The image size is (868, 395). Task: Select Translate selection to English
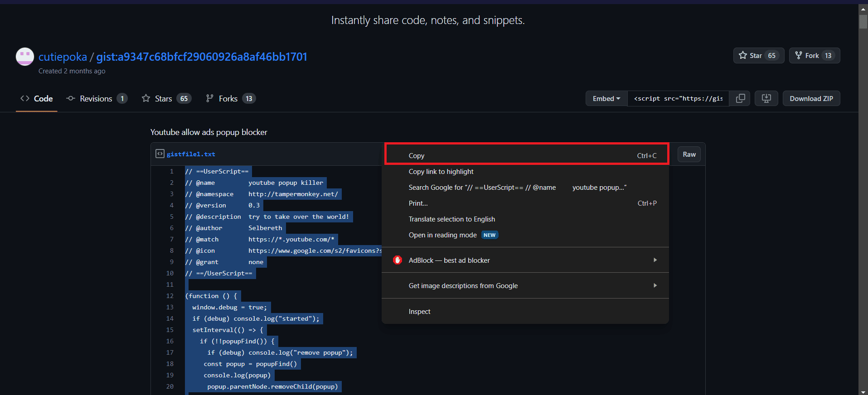(525, 219)
